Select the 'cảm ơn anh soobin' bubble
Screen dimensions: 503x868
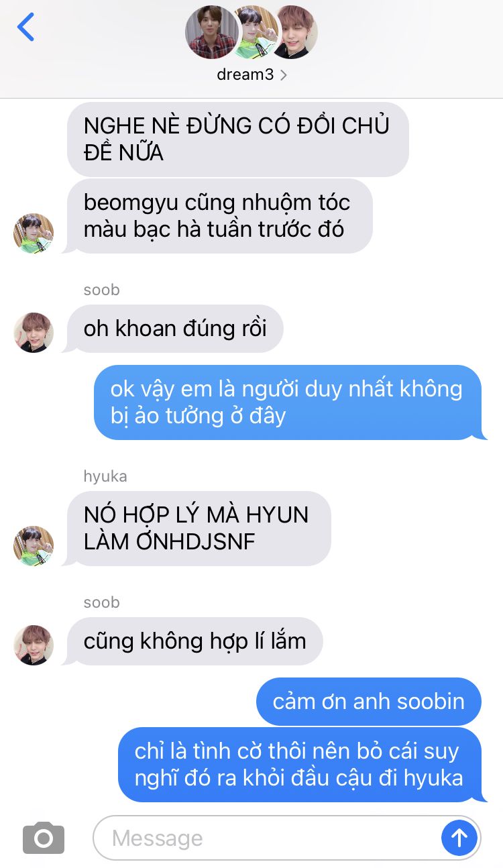coord(369,702)
